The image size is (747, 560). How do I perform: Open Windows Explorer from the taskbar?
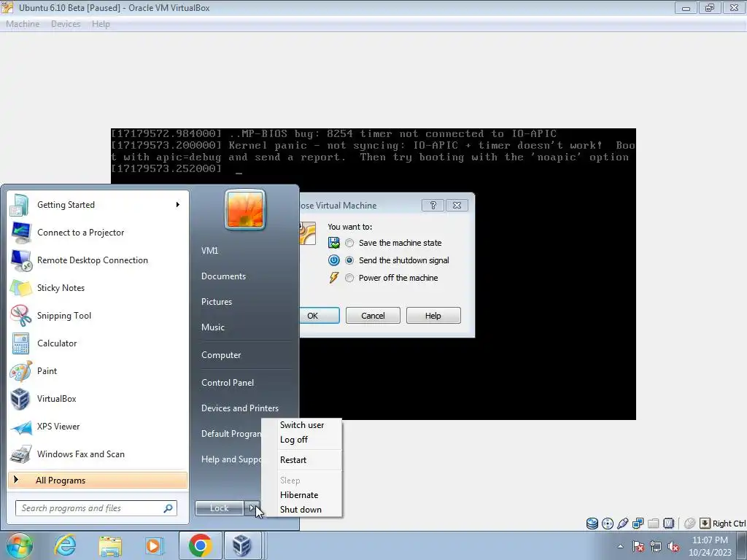coord(110,545)
